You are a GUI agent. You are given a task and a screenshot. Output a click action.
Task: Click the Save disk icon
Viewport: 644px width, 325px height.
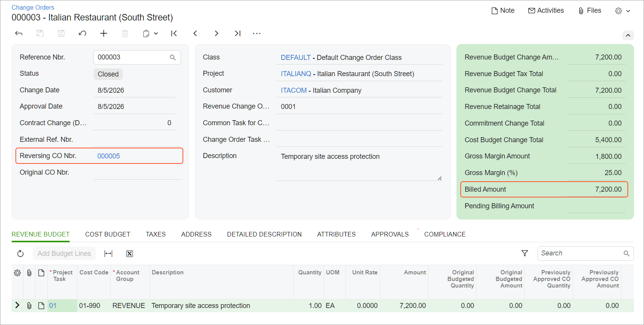tap(61, 34)
